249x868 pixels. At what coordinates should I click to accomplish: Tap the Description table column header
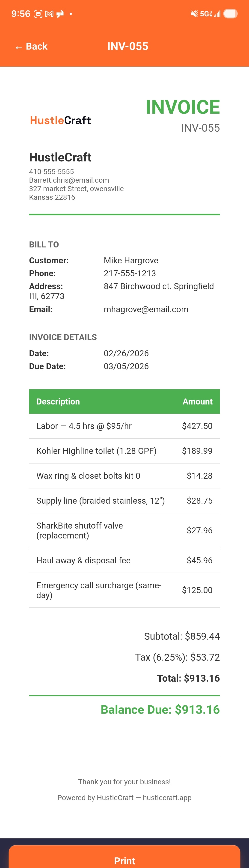tap(58, 401)
